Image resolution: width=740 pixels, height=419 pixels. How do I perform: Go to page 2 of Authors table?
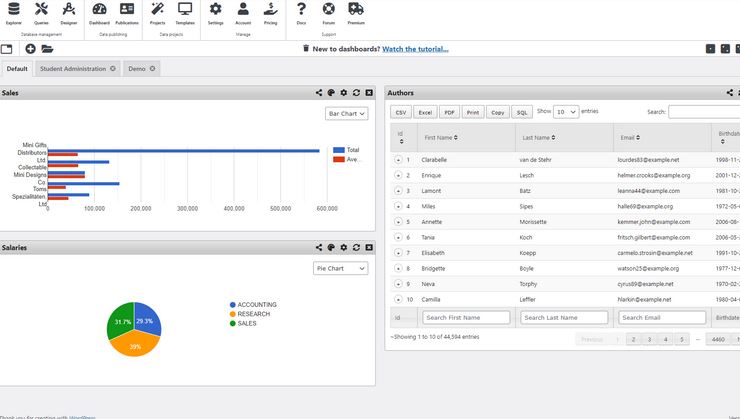[633, 339]
